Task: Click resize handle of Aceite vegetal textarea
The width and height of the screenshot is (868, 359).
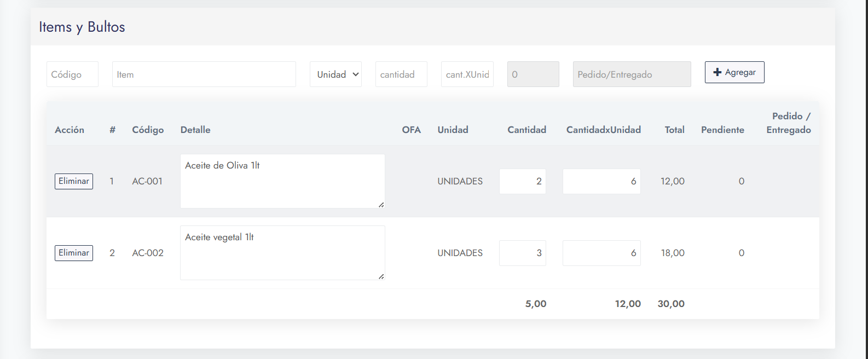Action: pyautogui.click(x=381, y=276)
